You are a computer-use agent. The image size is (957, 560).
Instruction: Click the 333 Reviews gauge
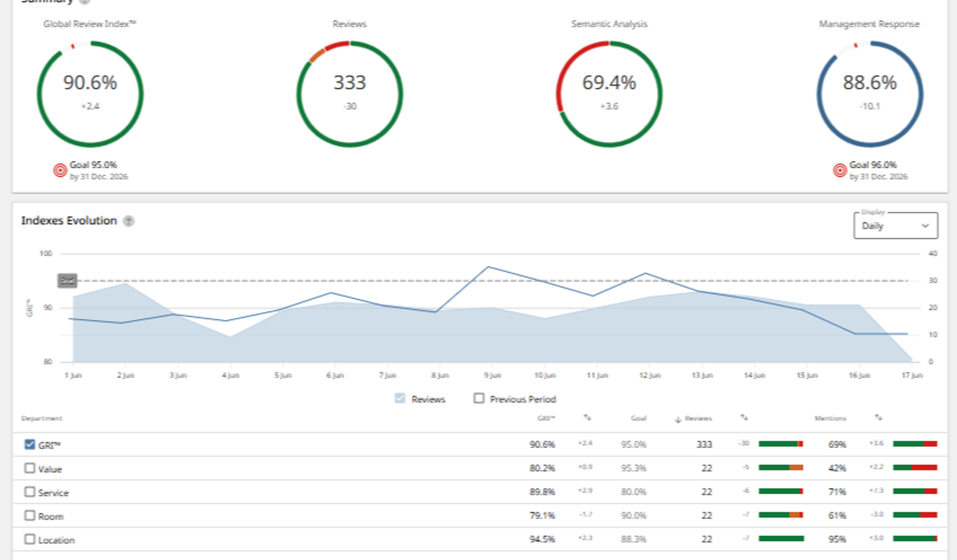(x=350, y=94)
